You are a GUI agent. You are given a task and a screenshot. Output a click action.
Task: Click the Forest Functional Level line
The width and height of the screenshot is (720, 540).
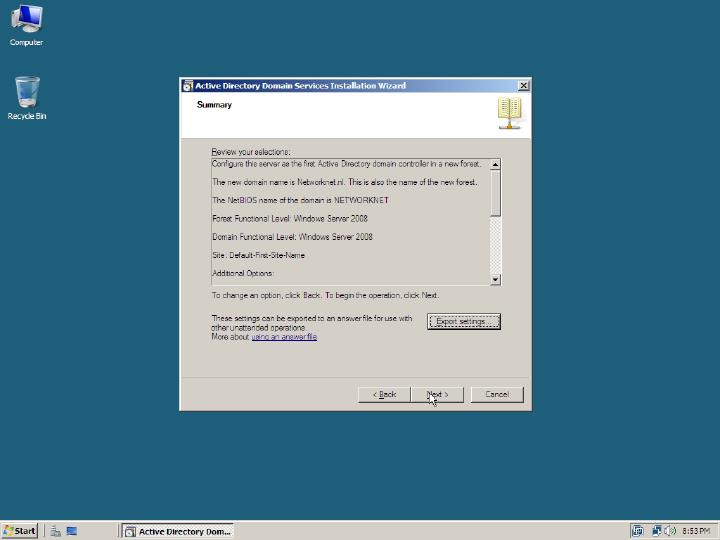coord(290,219)
